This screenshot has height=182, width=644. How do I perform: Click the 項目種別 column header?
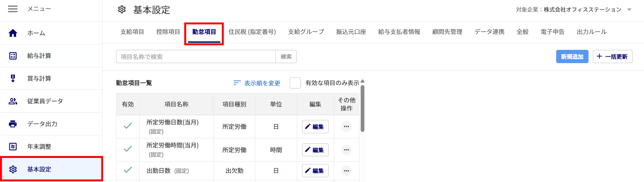tap(234, 104)
